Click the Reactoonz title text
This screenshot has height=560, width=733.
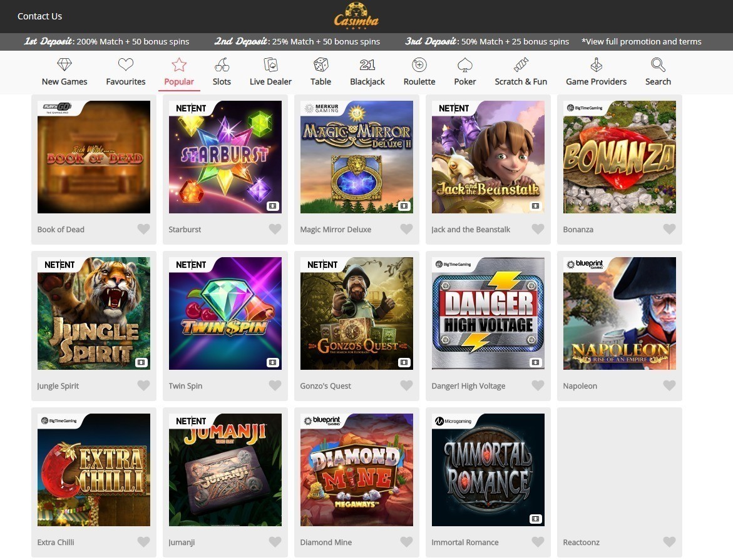581,542
